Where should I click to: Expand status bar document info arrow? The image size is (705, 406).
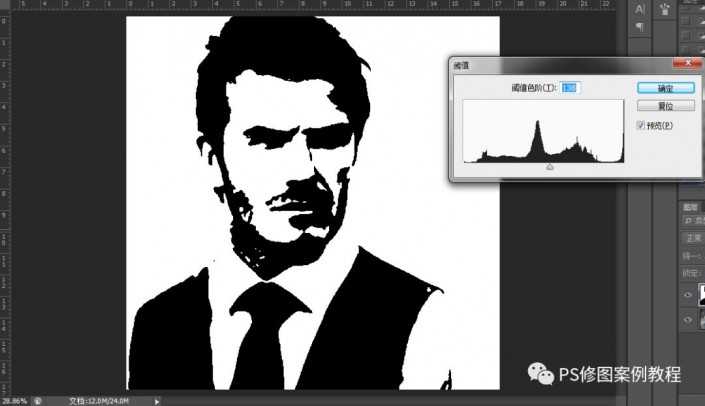click(155, 400)
